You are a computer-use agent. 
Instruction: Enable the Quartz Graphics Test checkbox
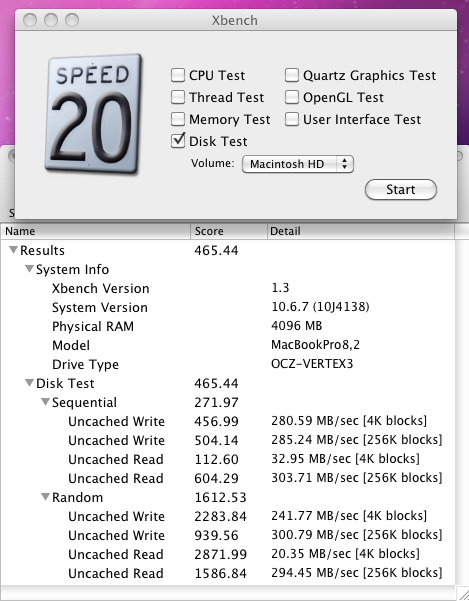pyautogui.click(x=292, y=75)
